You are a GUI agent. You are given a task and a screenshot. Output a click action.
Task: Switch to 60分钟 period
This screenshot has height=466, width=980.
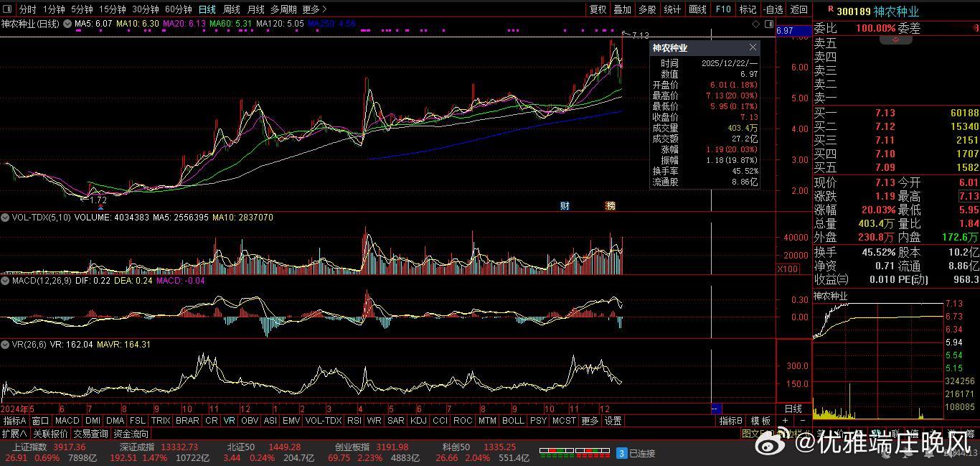point(178,9)
